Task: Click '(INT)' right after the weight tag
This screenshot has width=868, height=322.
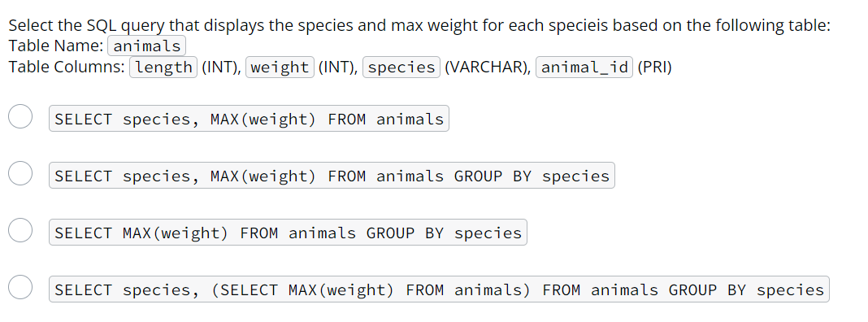Action: coord(337,67)
